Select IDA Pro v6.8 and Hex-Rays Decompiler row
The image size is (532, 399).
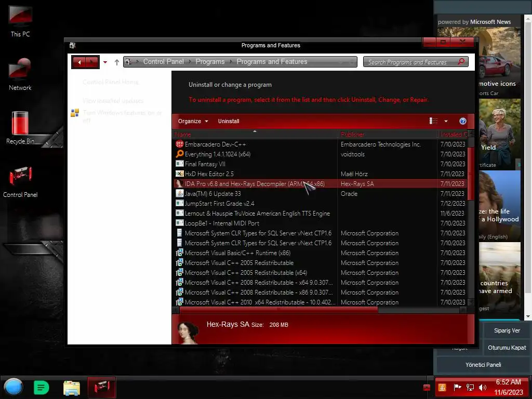(320, 183)
